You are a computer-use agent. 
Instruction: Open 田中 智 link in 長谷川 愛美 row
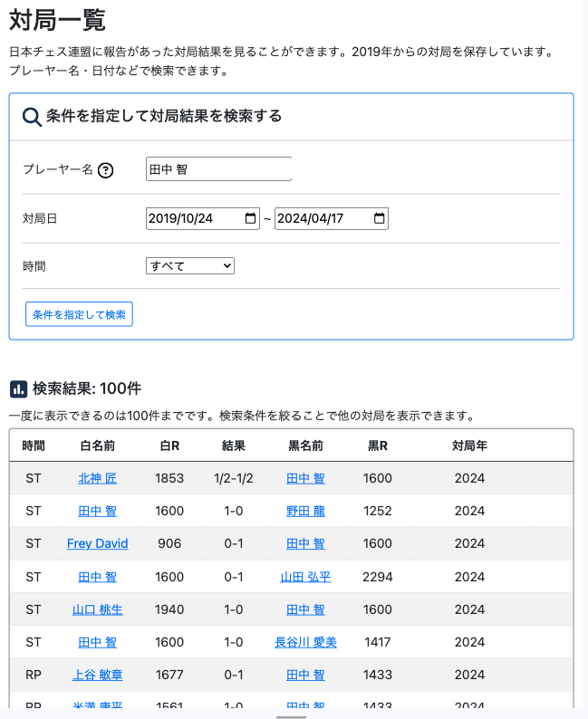point(97,642)
